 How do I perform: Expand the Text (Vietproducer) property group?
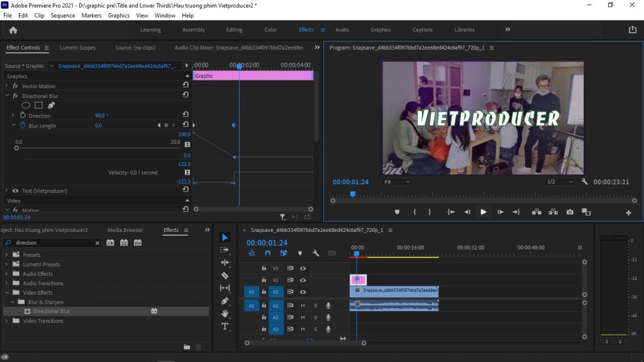coord(6,190)
